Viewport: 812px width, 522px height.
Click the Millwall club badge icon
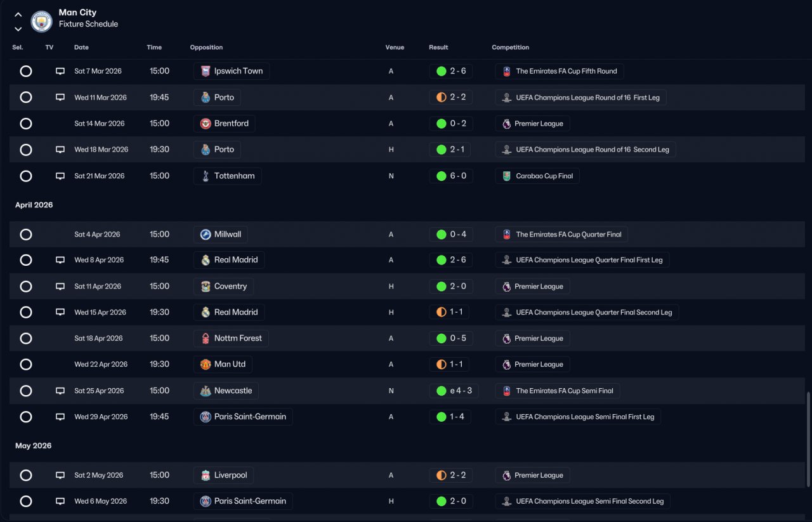[x=205, y=235]
